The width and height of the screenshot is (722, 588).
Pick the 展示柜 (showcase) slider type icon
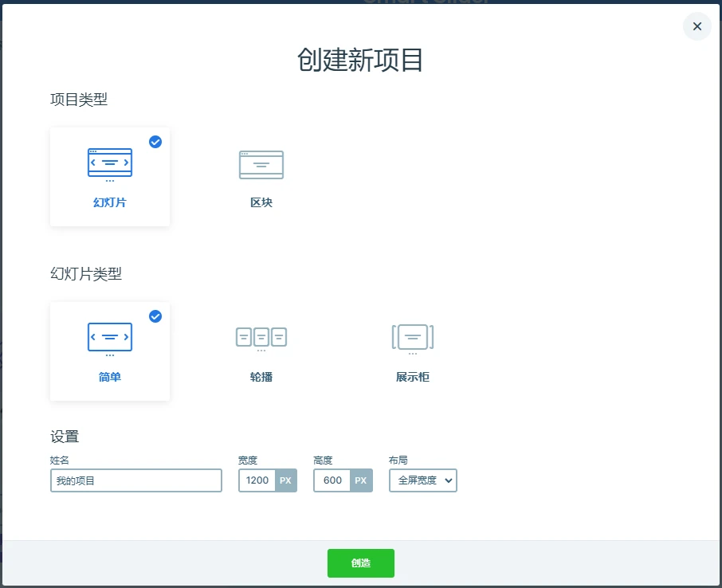click(x=412, y=337)
